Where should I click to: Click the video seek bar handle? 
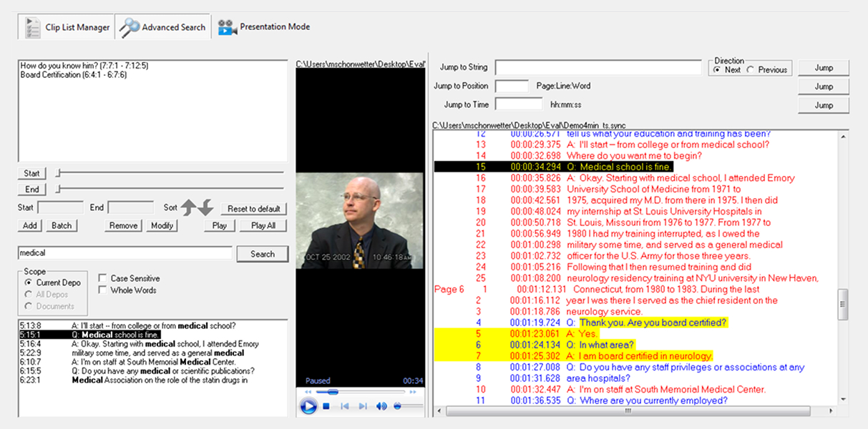[x=331, y=392]
